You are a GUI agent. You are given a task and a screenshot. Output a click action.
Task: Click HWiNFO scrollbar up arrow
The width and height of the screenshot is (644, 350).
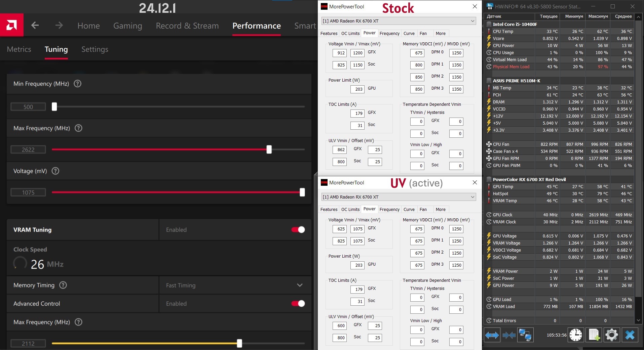(638, 16)
